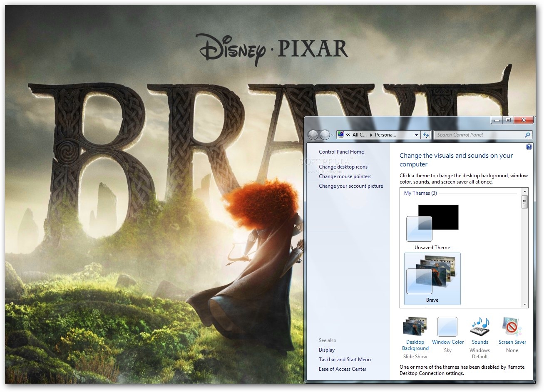Click the theme list scroll up arrow
This screenshot has height=392, width=544.
point(524,191)
